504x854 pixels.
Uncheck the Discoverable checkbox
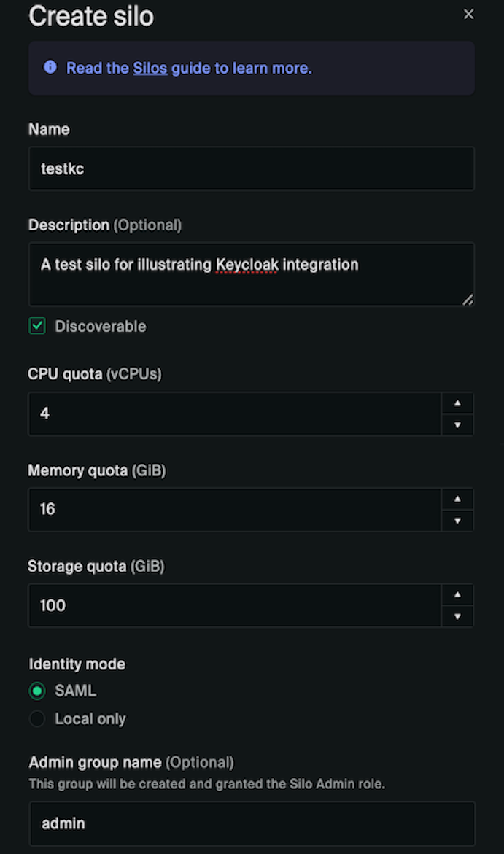click(37, 326)
